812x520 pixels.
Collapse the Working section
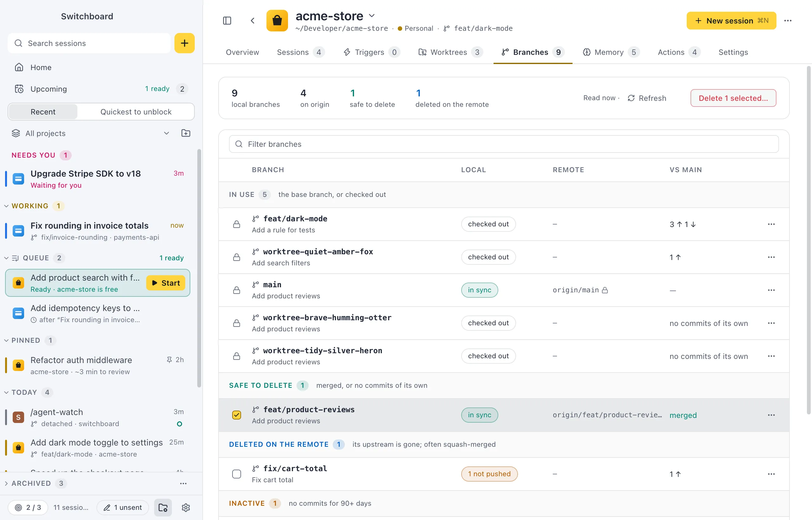[x=6, y=206]
